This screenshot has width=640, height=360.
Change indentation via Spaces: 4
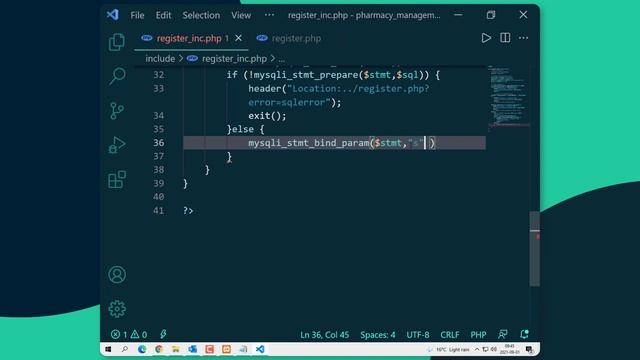(378, 335)
